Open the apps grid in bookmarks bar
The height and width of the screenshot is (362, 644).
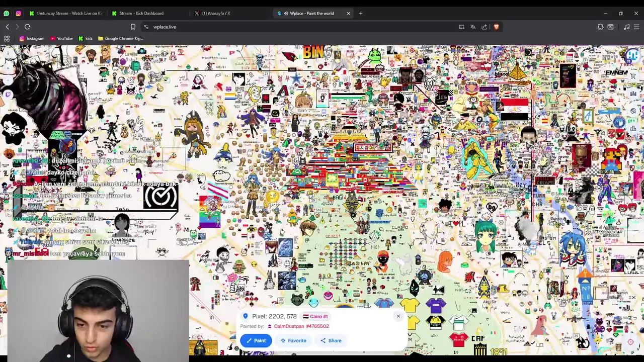7,38
